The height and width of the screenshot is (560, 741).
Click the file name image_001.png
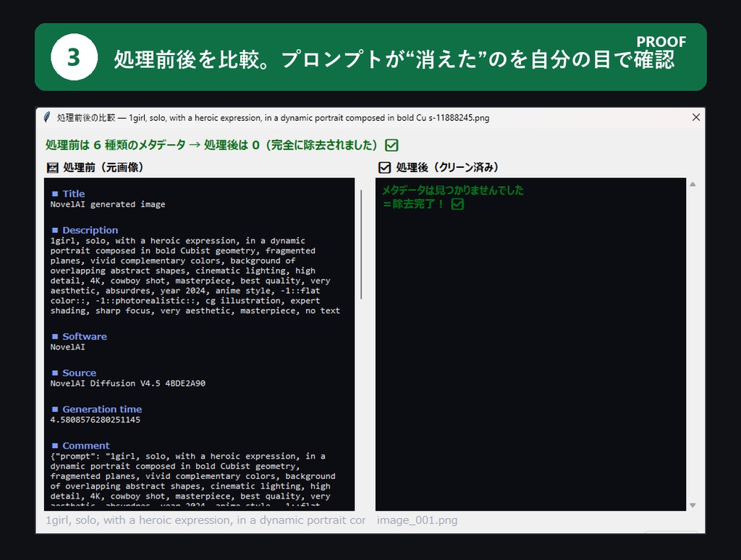click(418, 520)
